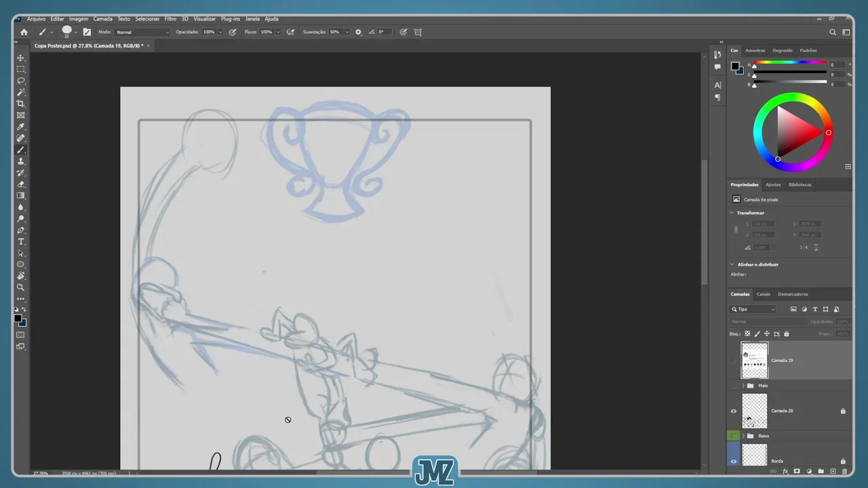Delete layer with trash icon
The width and height of the screenshot is (868, 488).
click(844, 471)
